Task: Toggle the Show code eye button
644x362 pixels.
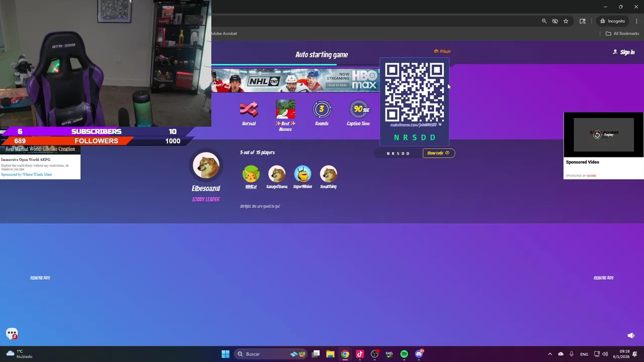Action: [x=439, y=153]
